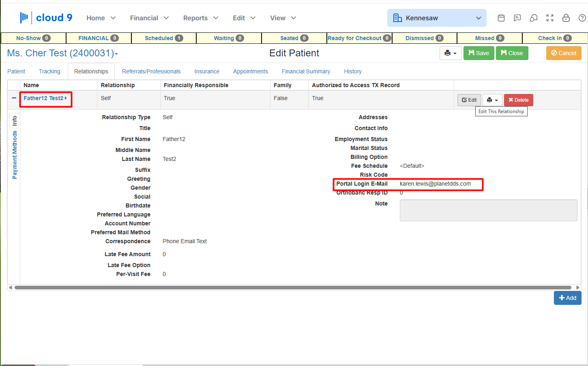Click Edit This Relationship button
The width and height of the screenshot is (588, 366).
pos(469,100)
